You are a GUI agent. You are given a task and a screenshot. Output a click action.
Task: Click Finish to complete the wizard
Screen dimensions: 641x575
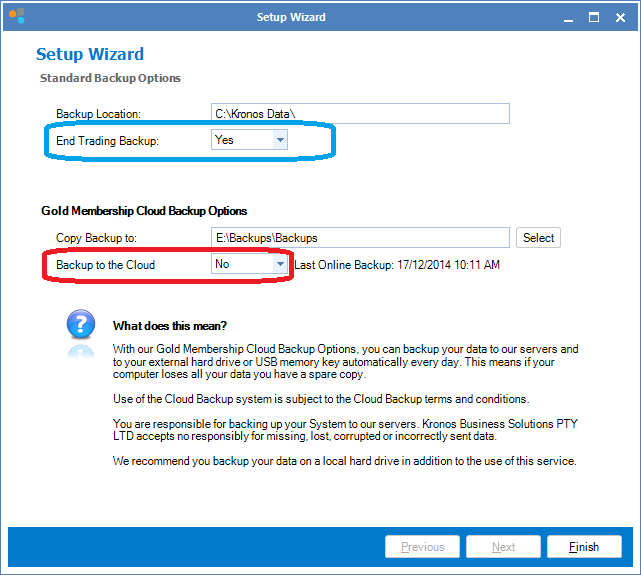point(584,547)
